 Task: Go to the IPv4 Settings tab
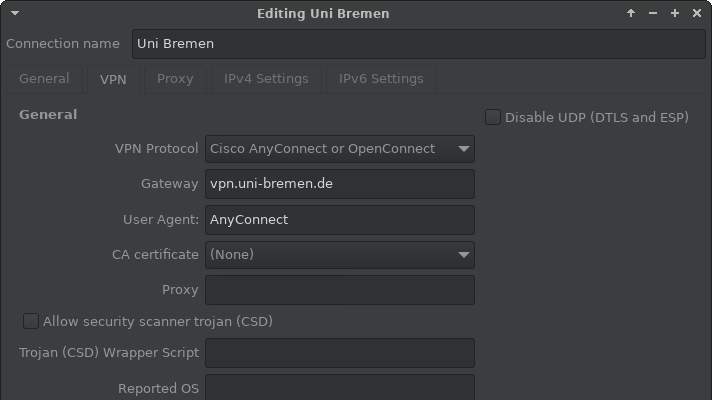click(x=266, y=79)
